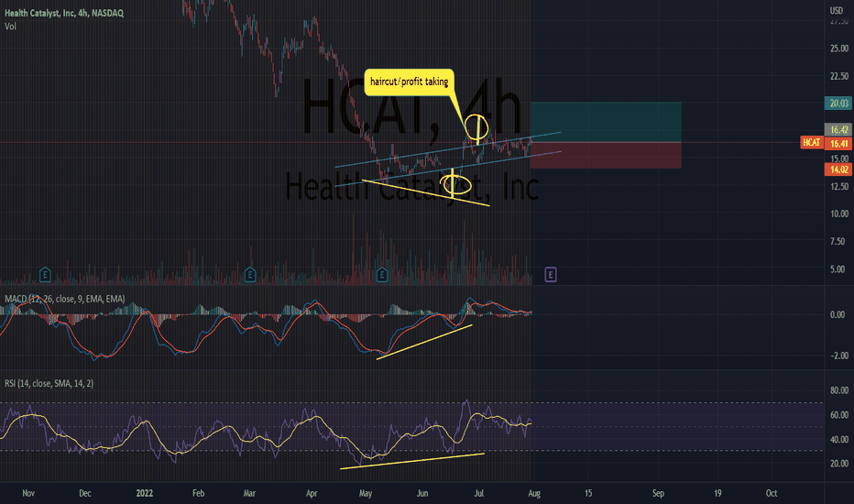Click the 12.50 price axis value
The image size is (854, 504).
(x=838, y=186)
